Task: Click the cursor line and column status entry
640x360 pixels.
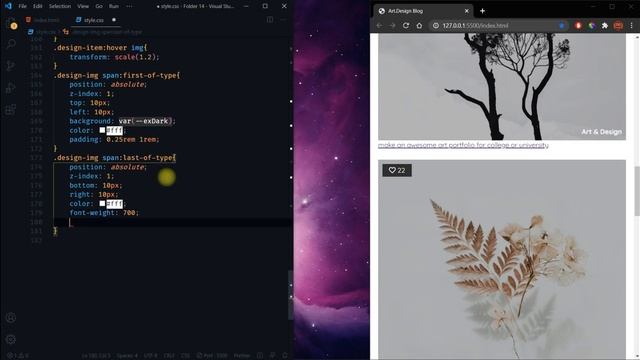Action: click(96, 356)
